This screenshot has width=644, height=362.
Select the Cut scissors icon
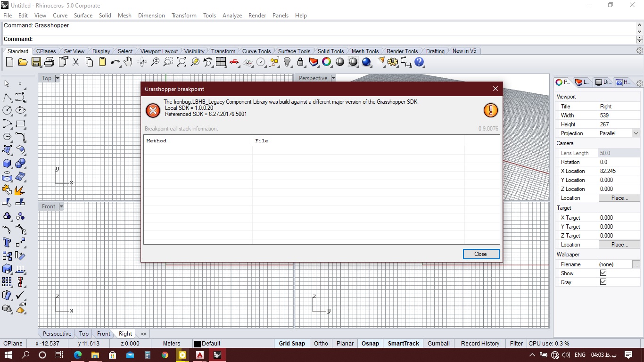76,62
